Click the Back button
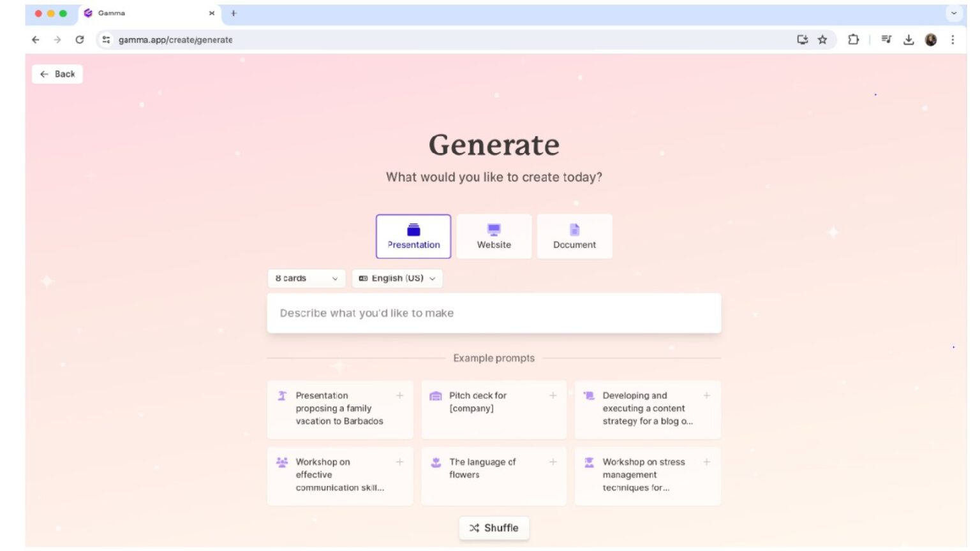 click(57, 73)
